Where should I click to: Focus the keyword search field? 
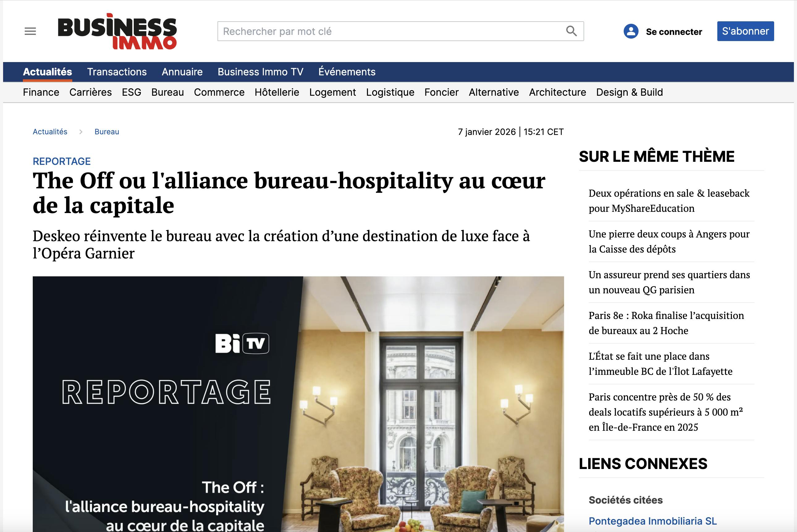(401, 31)
